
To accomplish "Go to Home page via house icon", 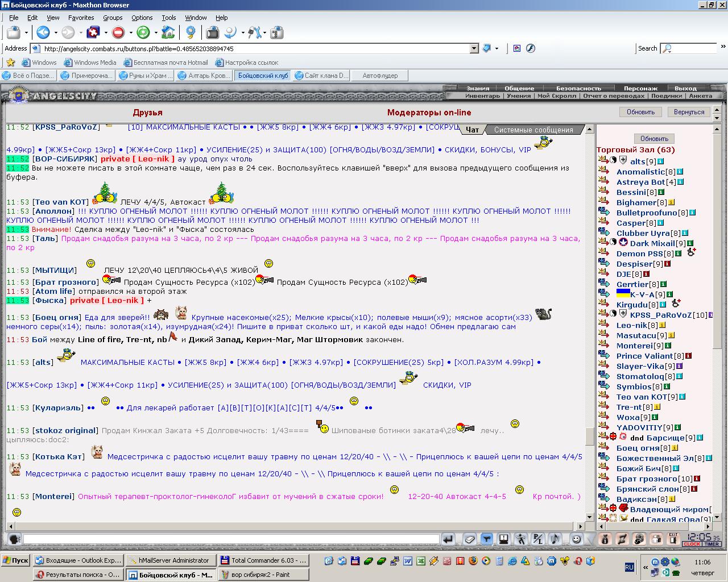I will click(x=168, y=32).
